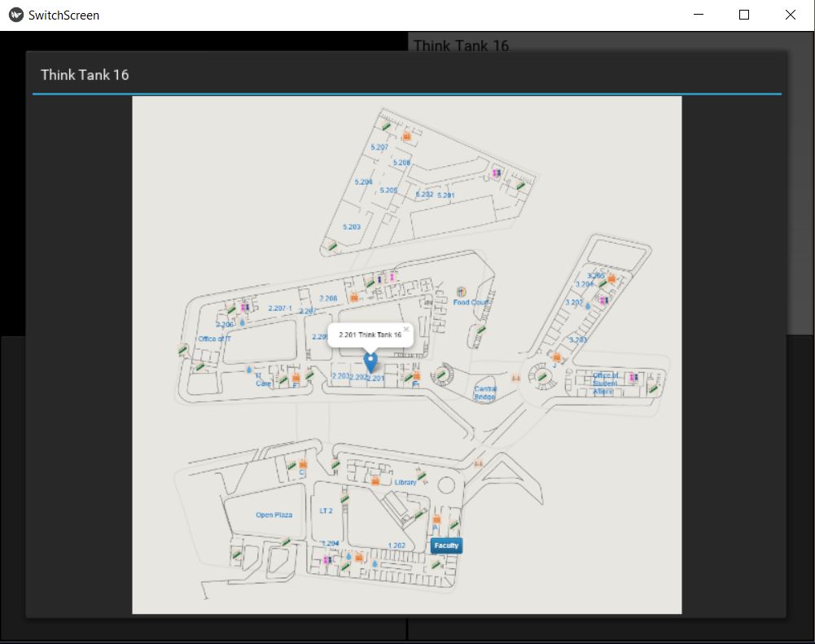Image resolution: width=815 pixels, height=644 pixels.
Task: Select the blue map pin marking Think Tank 16
Action: (x=370, y=359)
